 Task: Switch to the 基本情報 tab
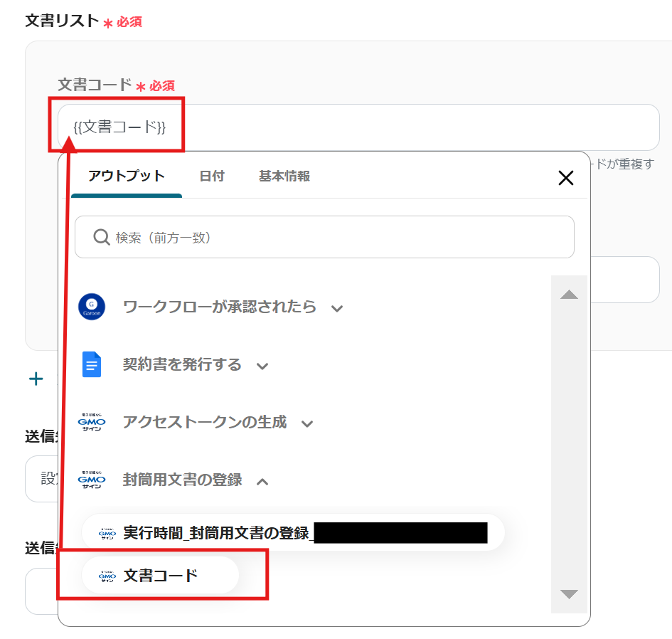[284, 176]
